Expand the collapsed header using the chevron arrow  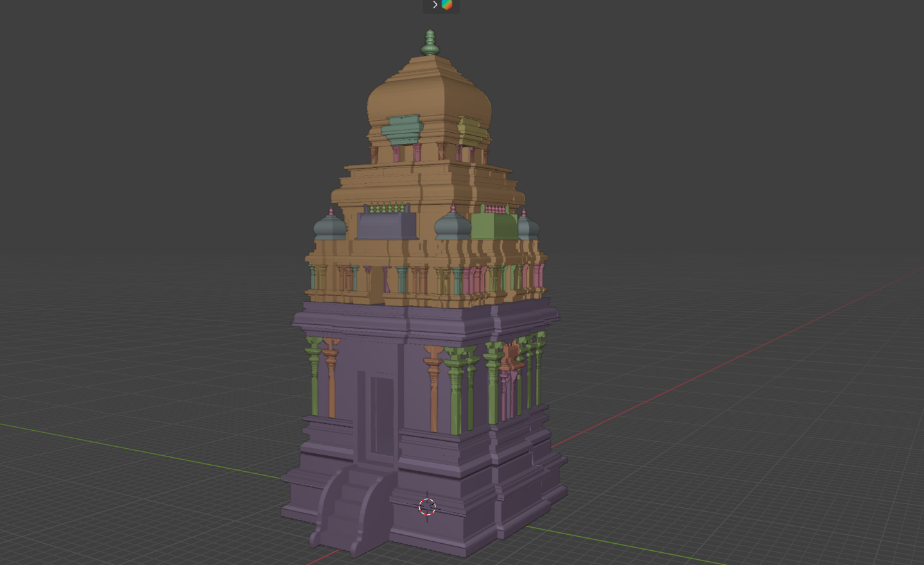(x=435, y=5)
